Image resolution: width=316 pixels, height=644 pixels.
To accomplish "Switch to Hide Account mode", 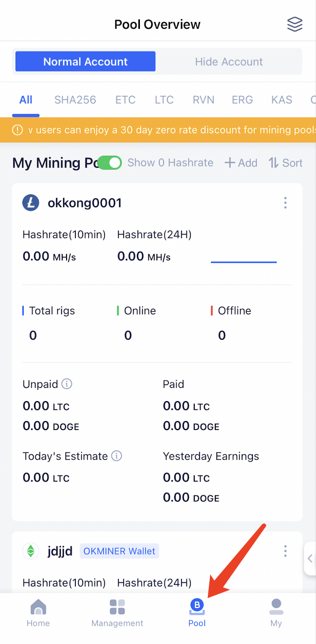I will tap(229, 61).
